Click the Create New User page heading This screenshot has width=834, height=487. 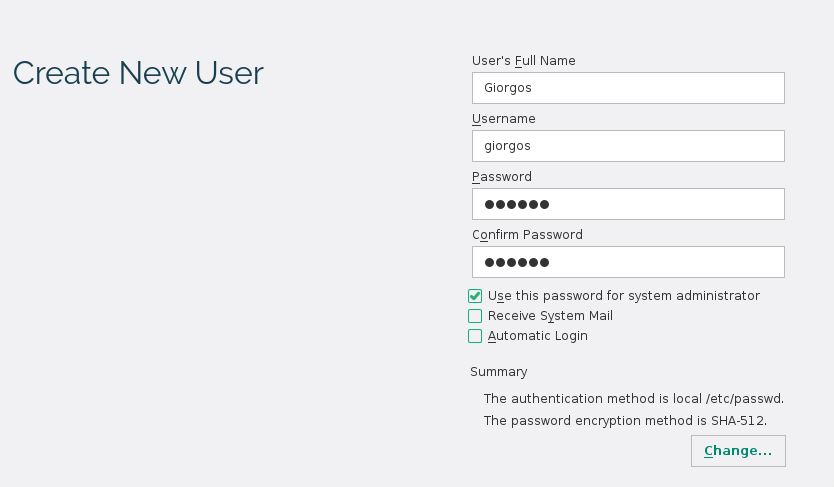(x=138, y=73)
